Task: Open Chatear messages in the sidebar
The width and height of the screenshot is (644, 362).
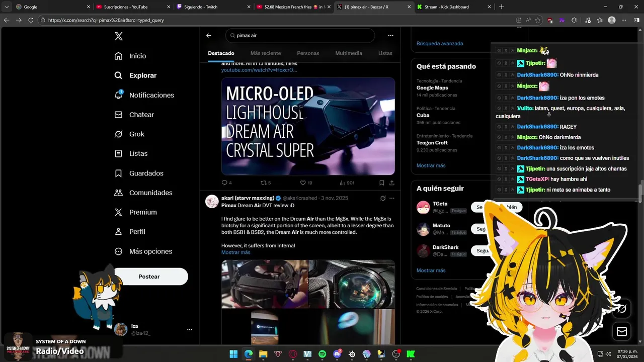Action: point(134,115)
